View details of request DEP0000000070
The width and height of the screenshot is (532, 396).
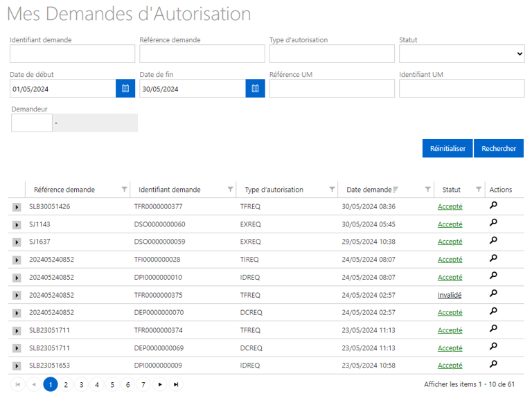tap(493, 311)
